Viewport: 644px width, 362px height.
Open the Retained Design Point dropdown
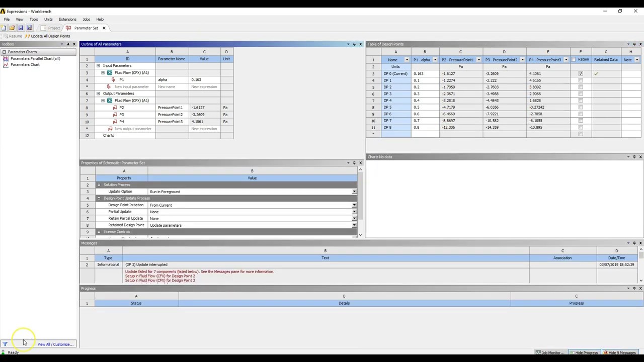354,225
